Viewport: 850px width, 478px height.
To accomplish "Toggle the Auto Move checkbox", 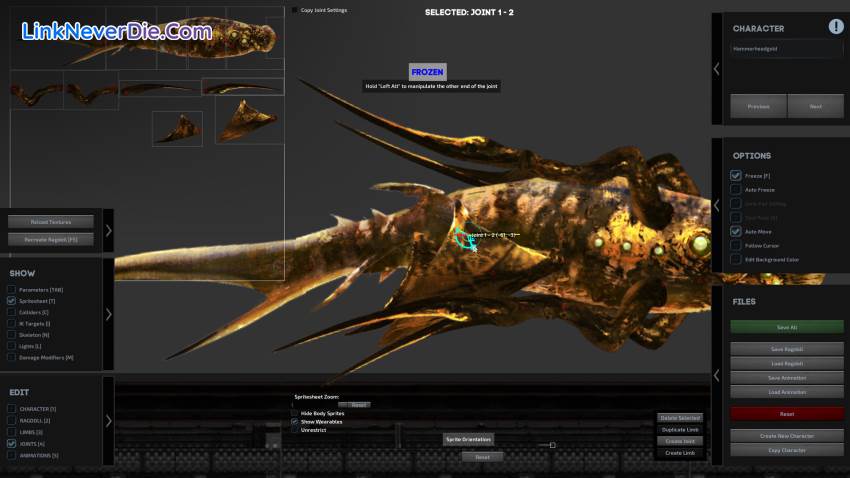I will 736,231.
